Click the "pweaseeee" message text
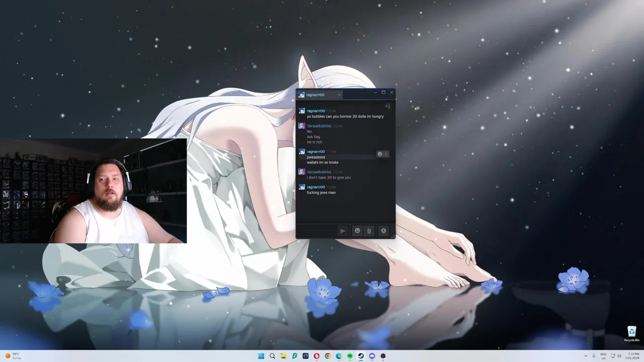 coord(316,157)
